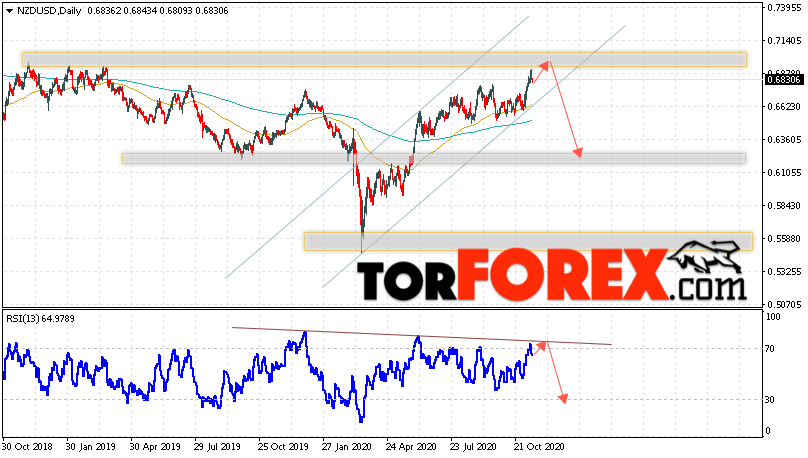The image size is (808, 458).
Task: Select current price tag 0.68306
Action: click(x=784, y=80)
